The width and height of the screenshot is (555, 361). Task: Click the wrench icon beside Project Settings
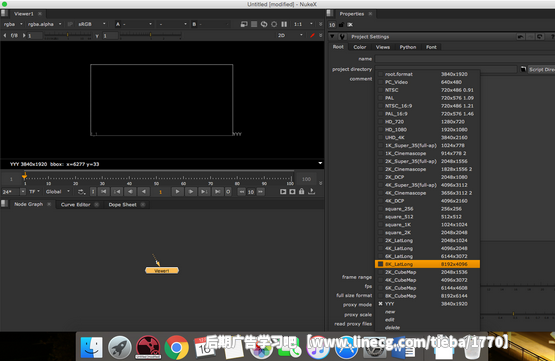[342, 36]
